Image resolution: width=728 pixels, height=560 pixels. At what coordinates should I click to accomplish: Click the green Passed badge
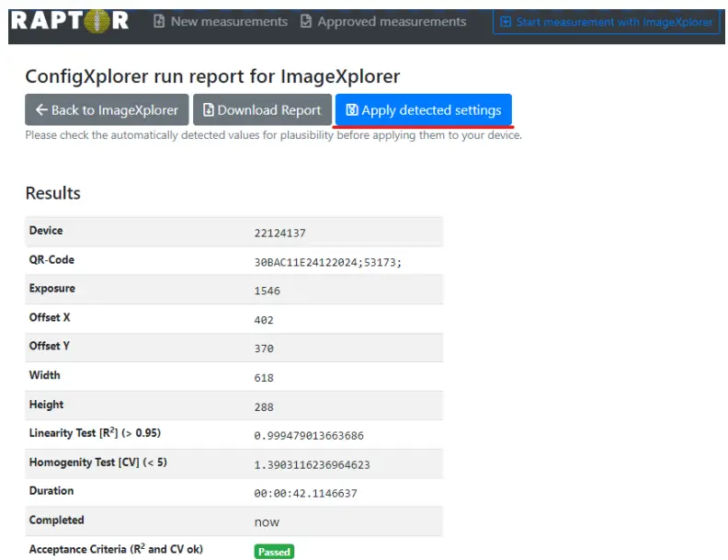[274, 552]
